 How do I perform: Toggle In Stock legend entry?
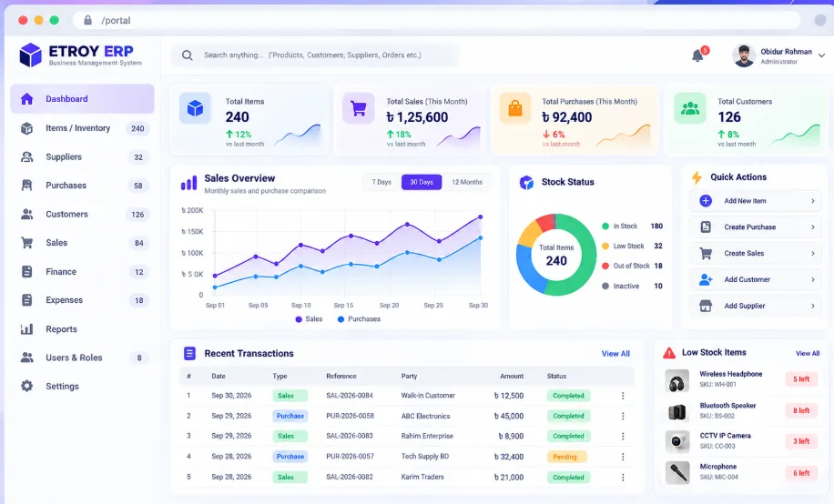632,226
